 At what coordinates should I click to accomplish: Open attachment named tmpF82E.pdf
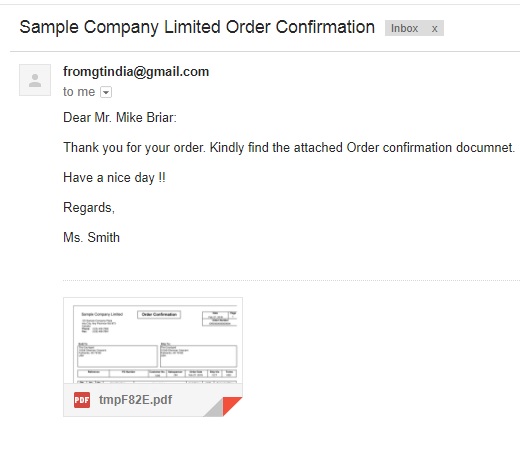coord(135,399)
